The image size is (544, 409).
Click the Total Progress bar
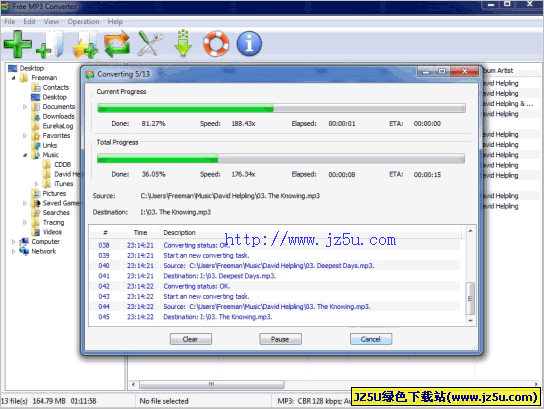click(x=281, y=159)
